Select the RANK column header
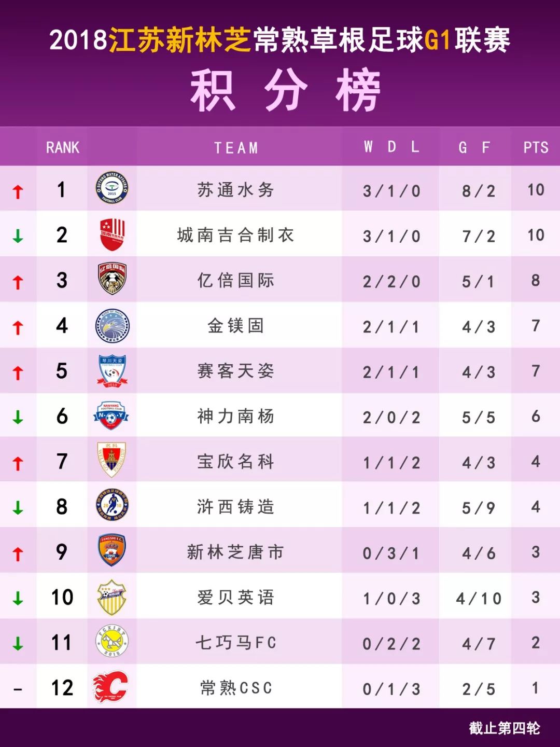 pos(63,147)
